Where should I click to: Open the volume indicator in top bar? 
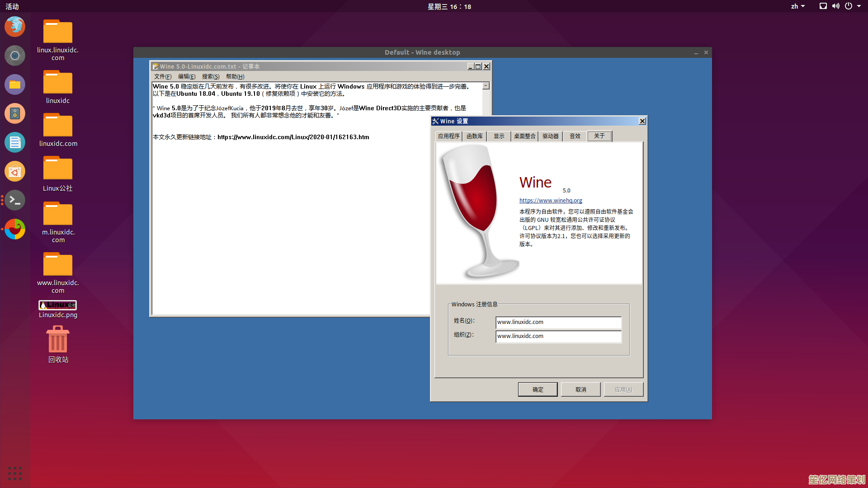pos(836,6)
